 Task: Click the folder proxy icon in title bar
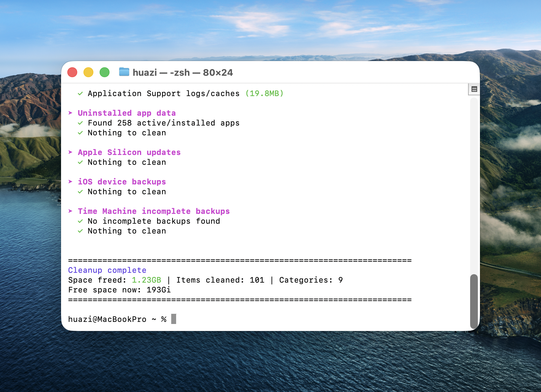coord(124,72)
